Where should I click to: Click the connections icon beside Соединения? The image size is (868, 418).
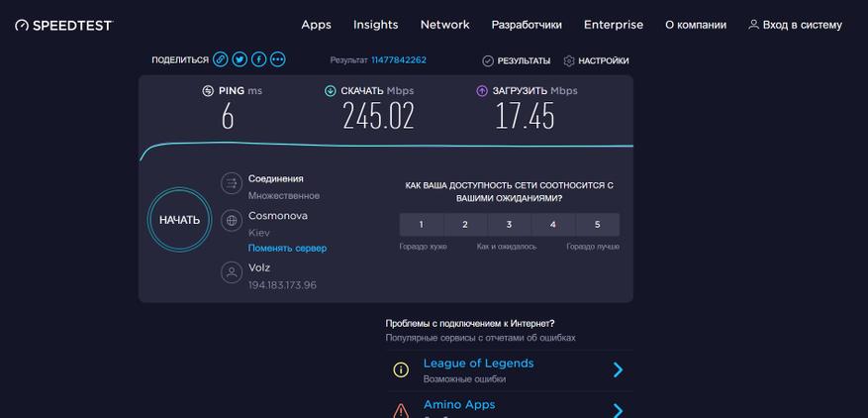click(232, 183)
